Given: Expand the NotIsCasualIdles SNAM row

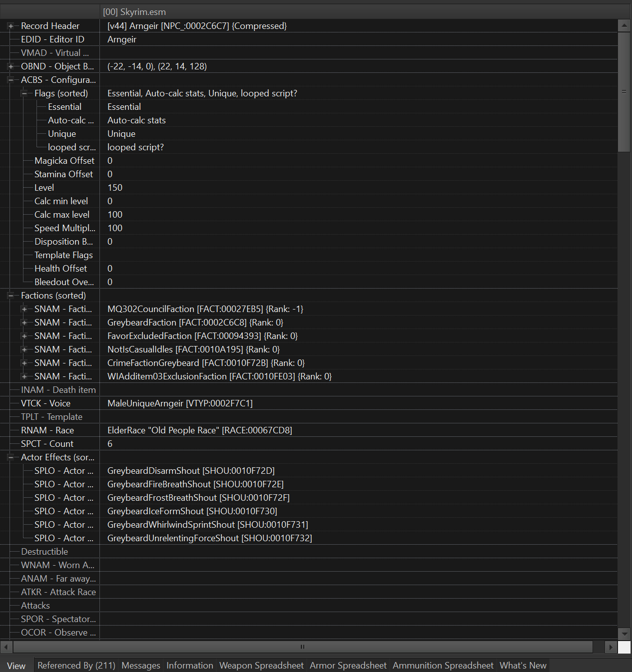Looking at the screenshot, I should click(24, 349).
